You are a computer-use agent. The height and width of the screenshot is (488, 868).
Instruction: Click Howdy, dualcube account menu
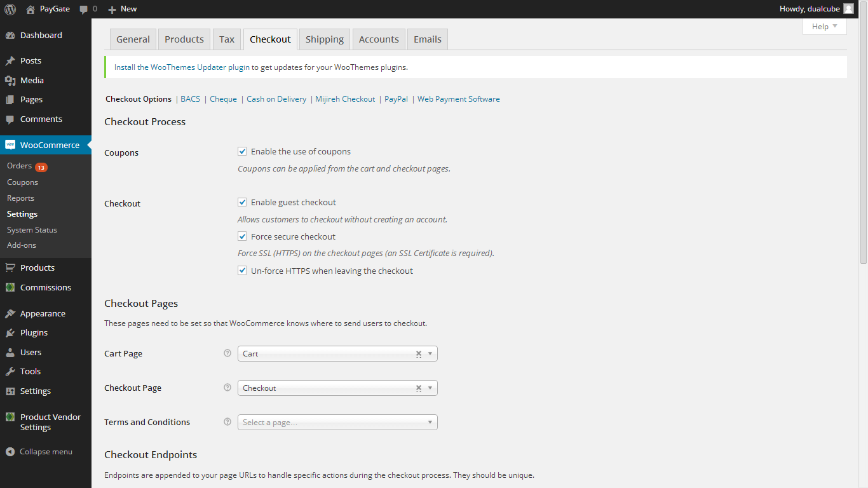pyautogui.click(x=817, y=9)
